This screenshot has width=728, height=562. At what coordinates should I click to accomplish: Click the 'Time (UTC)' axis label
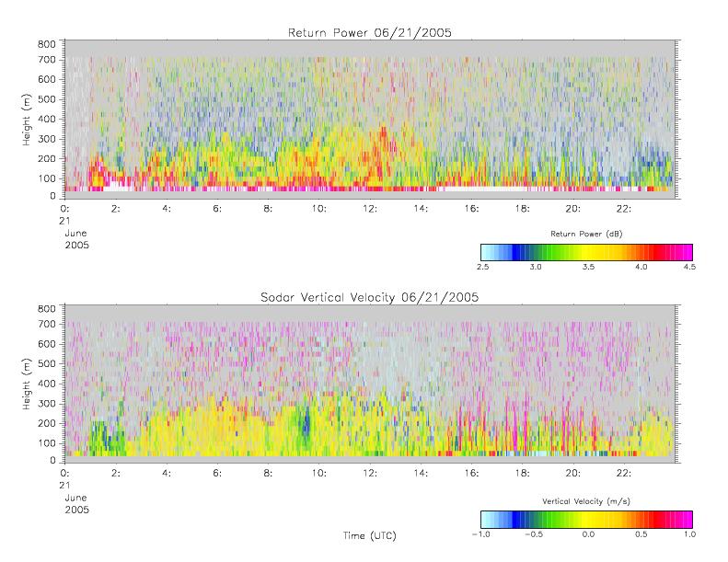[x=370, y=535]
